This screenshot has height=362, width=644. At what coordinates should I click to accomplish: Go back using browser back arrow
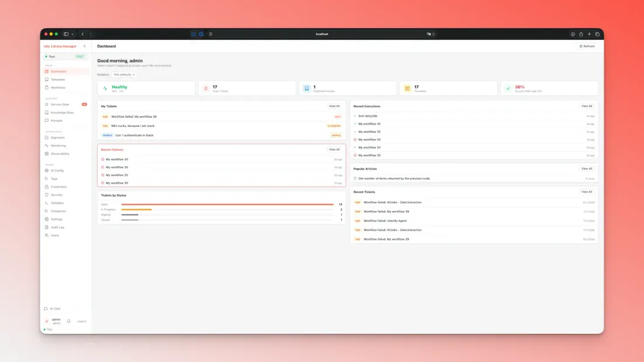tap(83, 34)
